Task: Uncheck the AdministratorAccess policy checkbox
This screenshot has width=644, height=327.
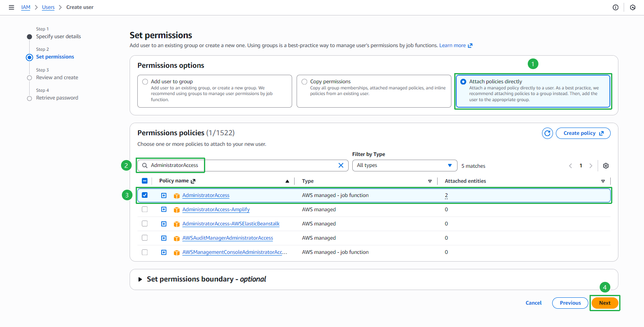Action: pyautogui.click(x=145, y=195)
